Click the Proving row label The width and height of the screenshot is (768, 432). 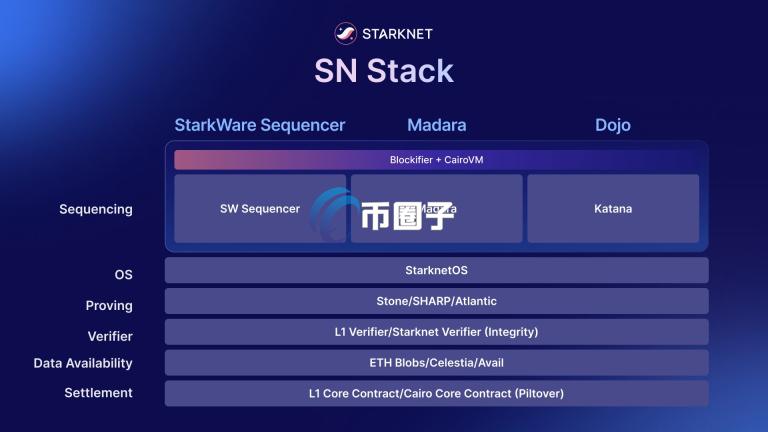[109, 306]
